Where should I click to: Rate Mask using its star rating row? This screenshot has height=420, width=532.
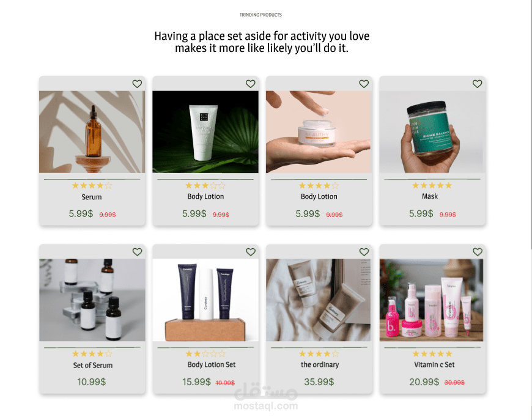[432, 185]
